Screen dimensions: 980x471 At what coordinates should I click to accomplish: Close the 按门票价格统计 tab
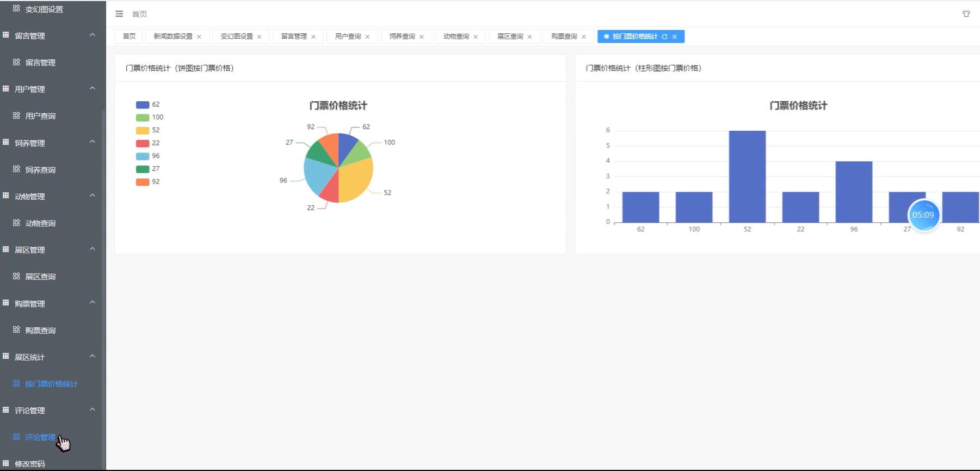[675, 36]
